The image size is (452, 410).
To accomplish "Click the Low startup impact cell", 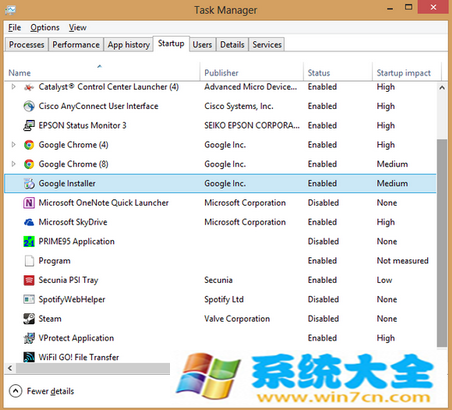I will pyautogui.click(x=384, y=280).
